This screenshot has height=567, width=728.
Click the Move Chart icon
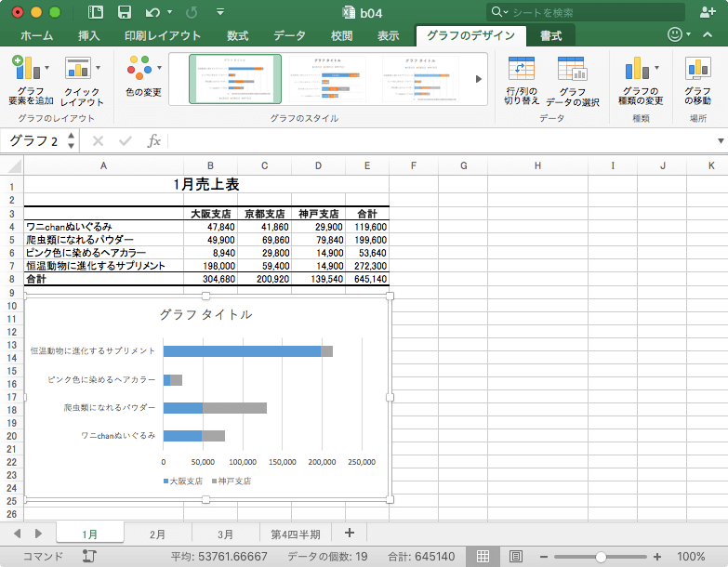pyautogui.click(x=698, y=68)
